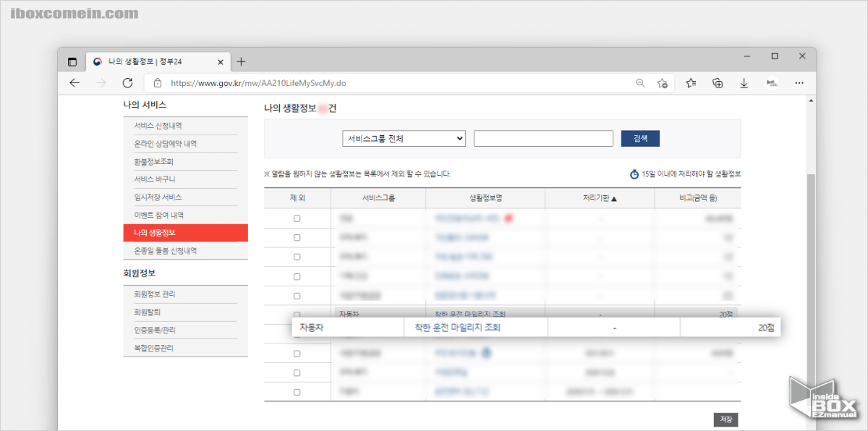Click the zoom-out magnifier in the address bar
Viewport: 868px width, 431px height.
[640, 82]
